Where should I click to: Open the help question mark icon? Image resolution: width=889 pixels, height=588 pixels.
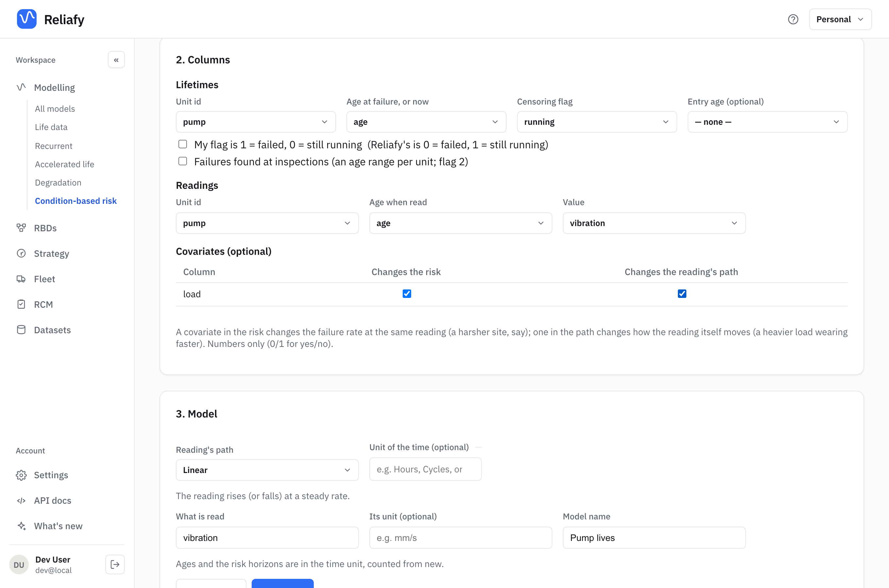coord(793,19)
